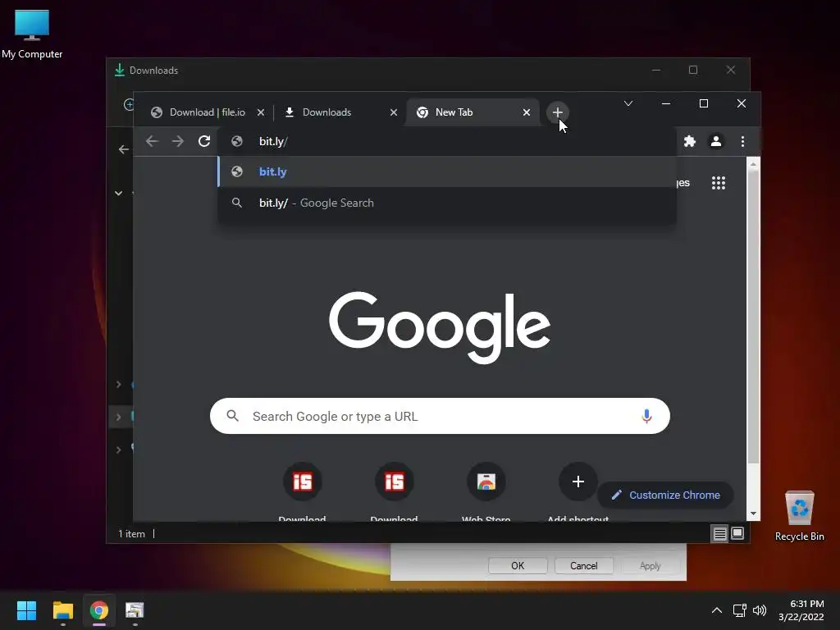Open the third taskbar app

tap(135, 610)
